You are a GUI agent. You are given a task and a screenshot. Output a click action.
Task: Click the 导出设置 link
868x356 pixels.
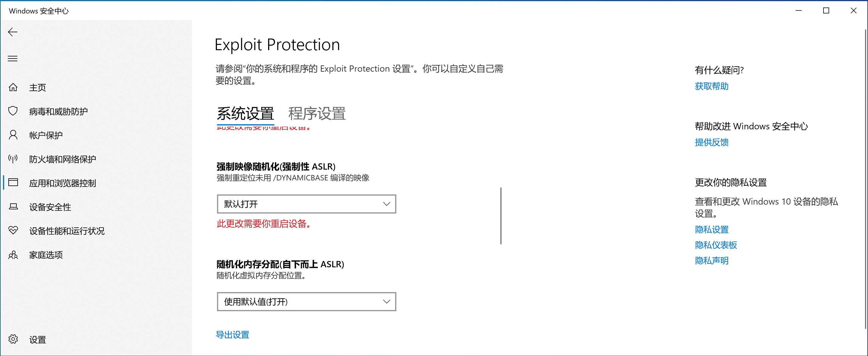click(233, 335)
